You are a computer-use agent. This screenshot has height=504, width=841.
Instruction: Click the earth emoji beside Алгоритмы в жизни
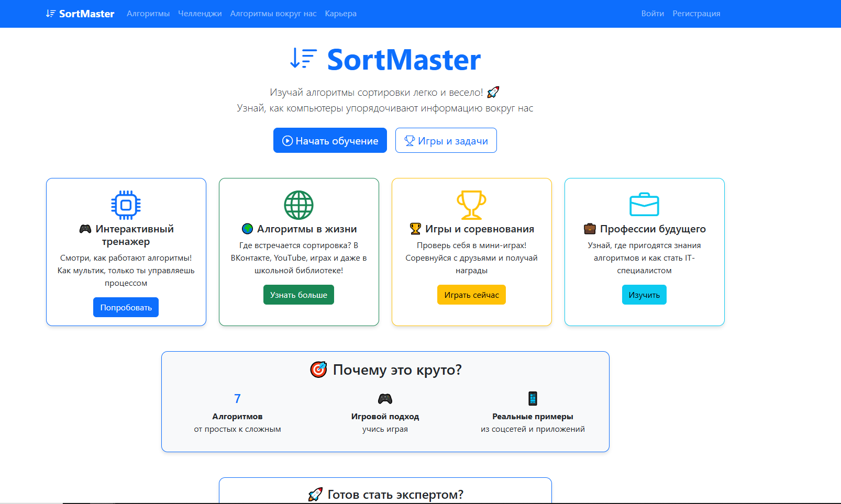point(248,229)
